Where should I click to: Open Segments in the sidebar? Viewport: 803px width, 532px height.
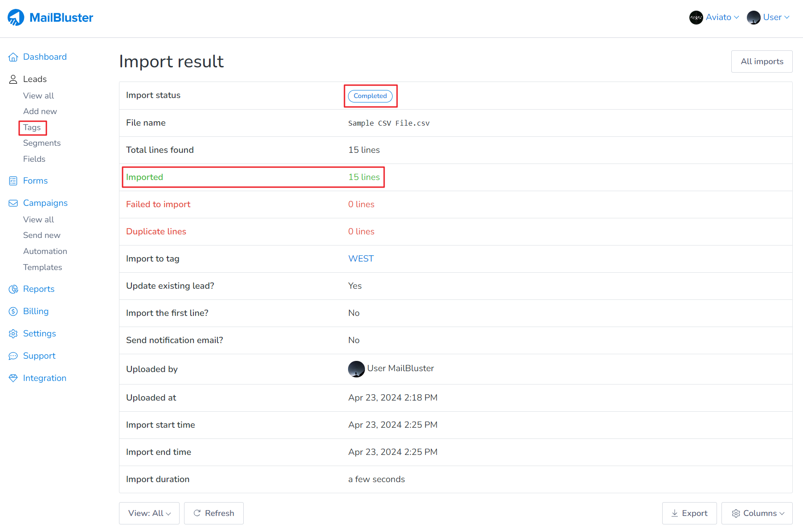tap(42, 143)
